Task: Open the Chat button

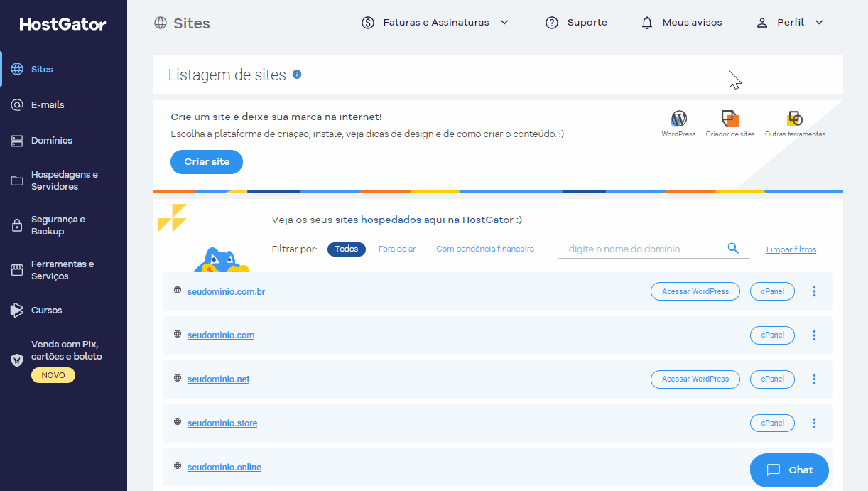Action: [789, 470]
